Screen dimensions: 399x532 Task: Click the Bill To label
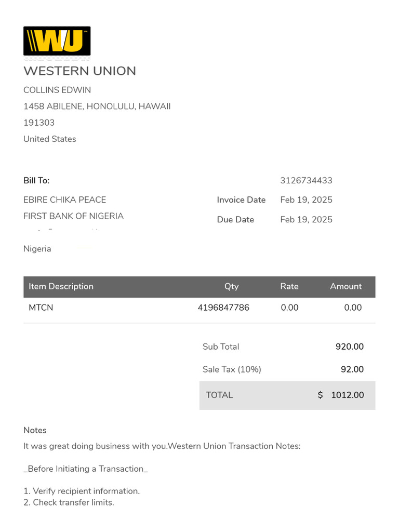(36, 181)
